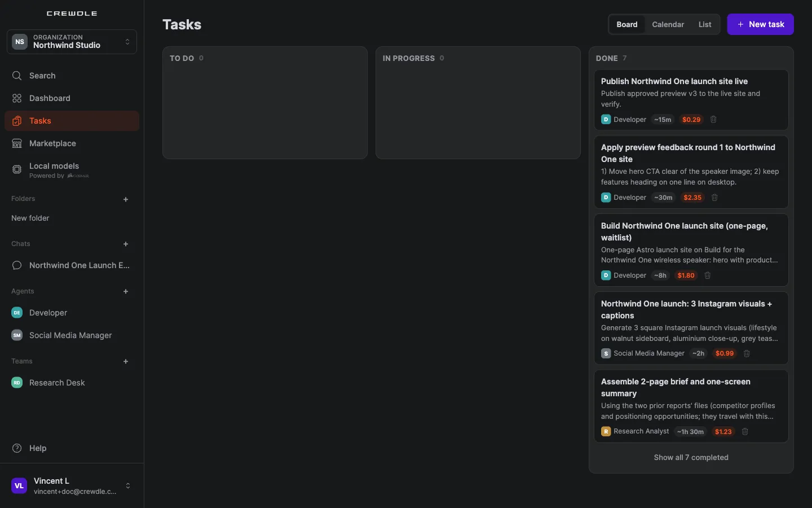Open the Social Media Manager agent
812x508 pixels.
[x=72, y=335]
